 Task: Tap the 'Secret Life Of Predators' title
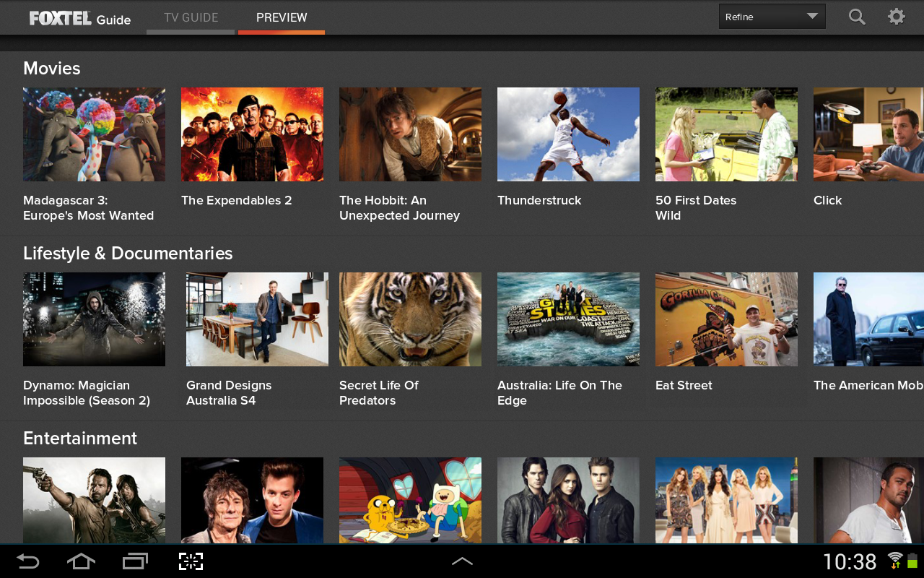click(379, 393)
